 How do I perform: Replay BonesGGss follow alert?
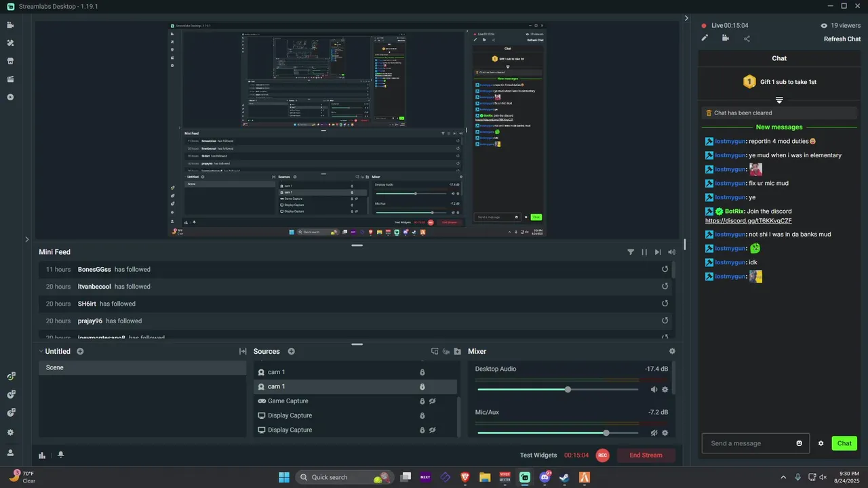tap(665, 269)
